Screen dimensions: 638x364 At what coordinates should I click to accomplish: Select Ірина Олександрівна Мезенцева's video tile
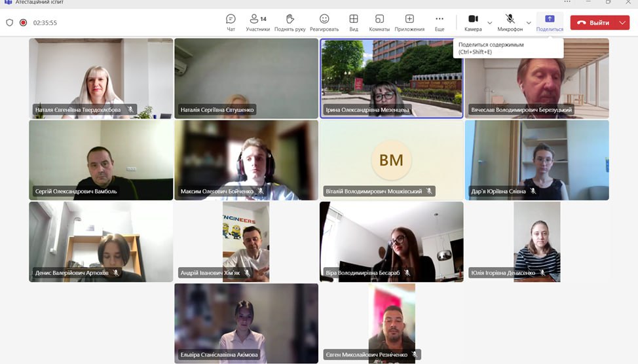coord(391,77)
